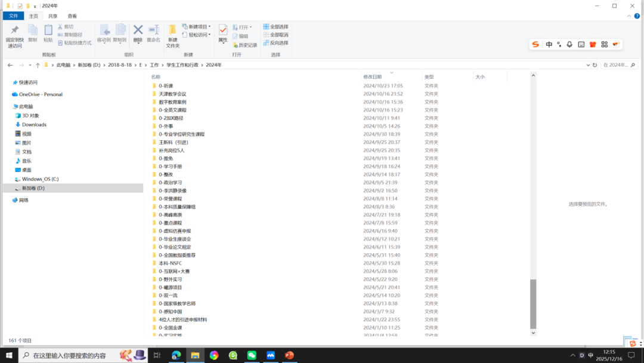The image size is (644, 363).
Task: Click the 新建文件夹 icon
Action: (173, 30)
